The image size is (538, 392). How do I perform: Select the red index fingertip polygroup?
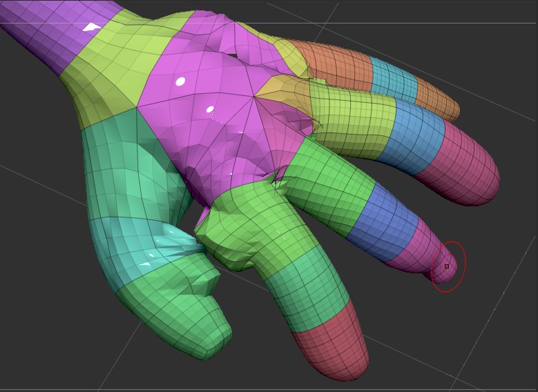click(333, 343)
